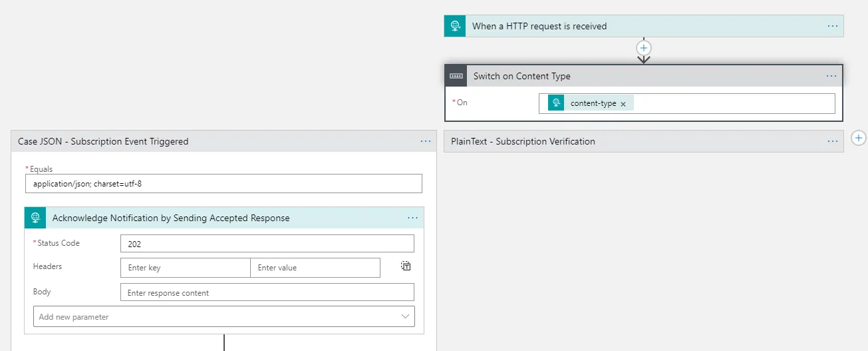Click the On field of the Switch
Screen dimensions: 868x351
point(686,103)
